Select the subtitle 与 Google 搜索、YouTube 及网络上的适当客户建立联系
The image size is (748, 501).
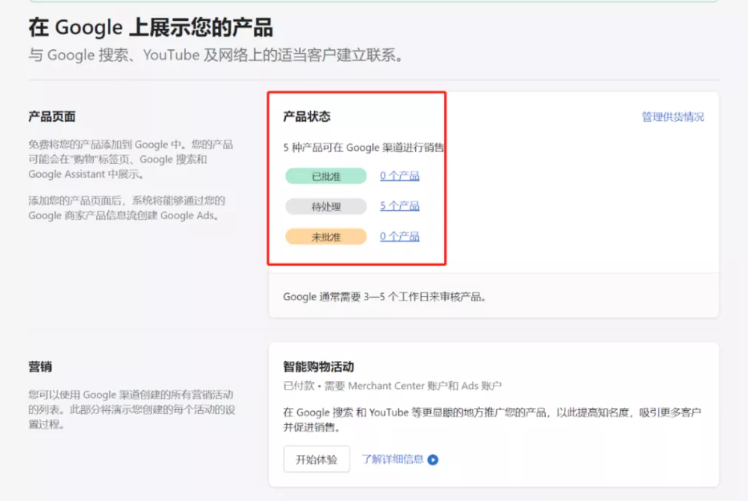tap(216, 55)
